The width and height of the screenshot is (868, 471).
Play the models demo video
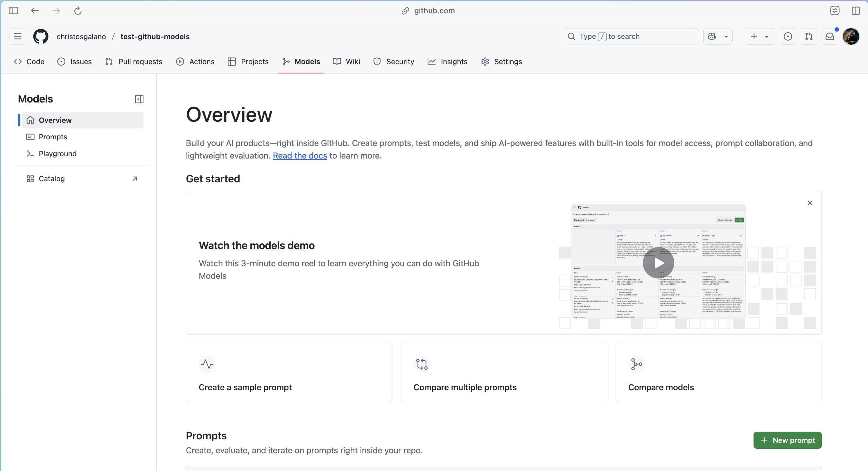coord(659,263)
